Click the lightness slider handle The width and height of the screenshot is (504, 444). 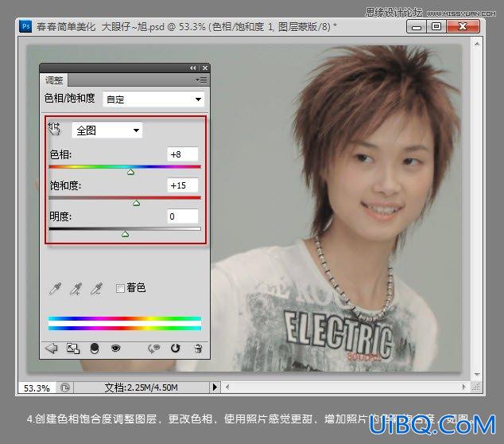pos(126,234)
